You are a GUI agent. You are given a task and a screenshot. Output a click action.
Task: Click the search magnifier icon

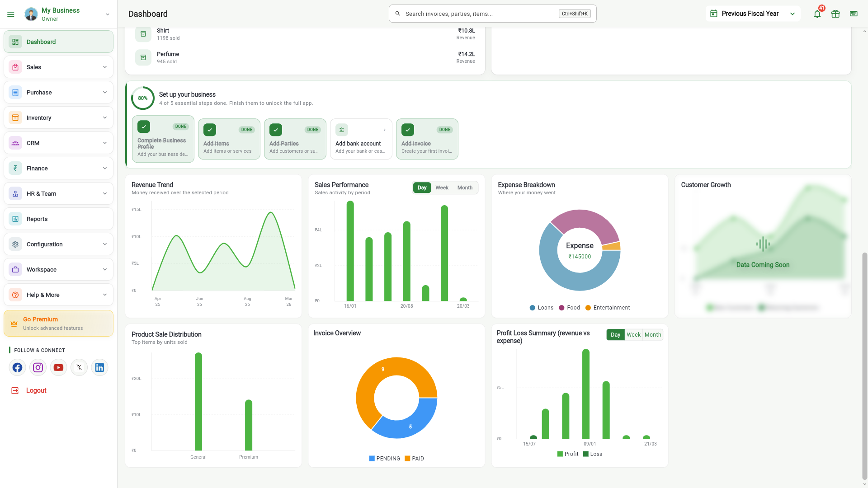398,14
